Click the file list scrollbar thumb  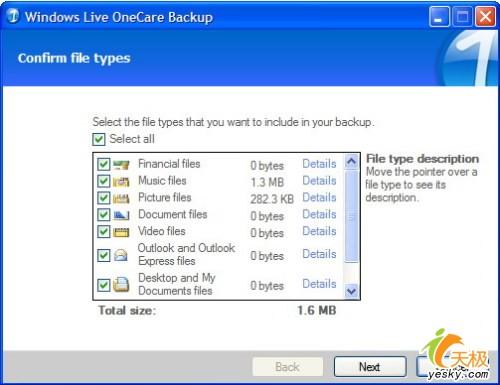(351, 216)
